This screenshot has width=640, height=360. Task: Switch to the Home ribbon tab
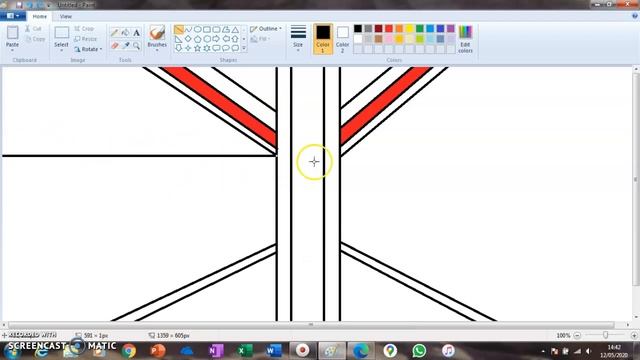(x=40, y=16)
